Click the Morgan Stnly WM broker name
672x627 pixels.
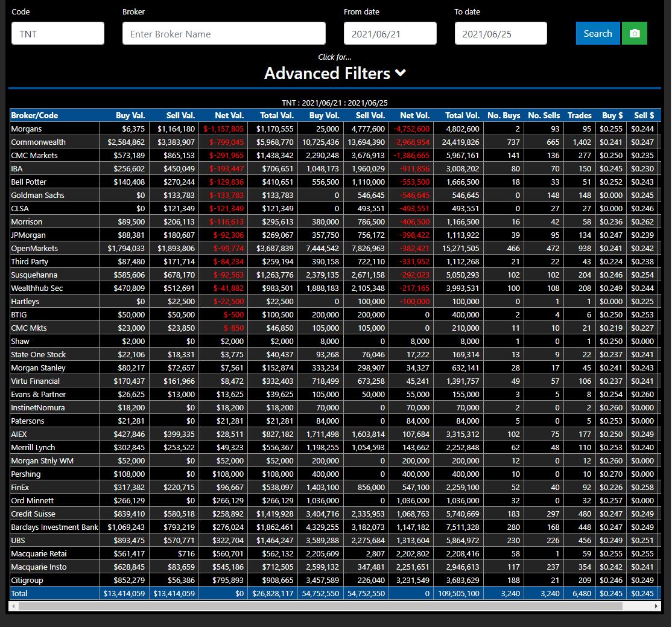42,461
